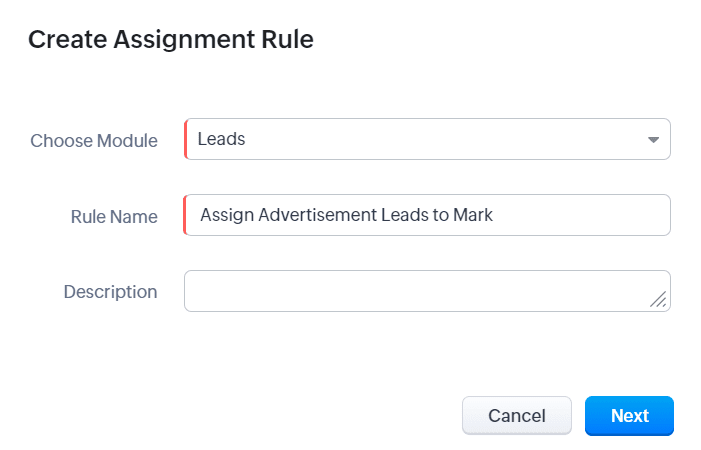Click the 'Create Assignment Rule' dialog title
Screen dimensions: 701x450
coord(171,39)
